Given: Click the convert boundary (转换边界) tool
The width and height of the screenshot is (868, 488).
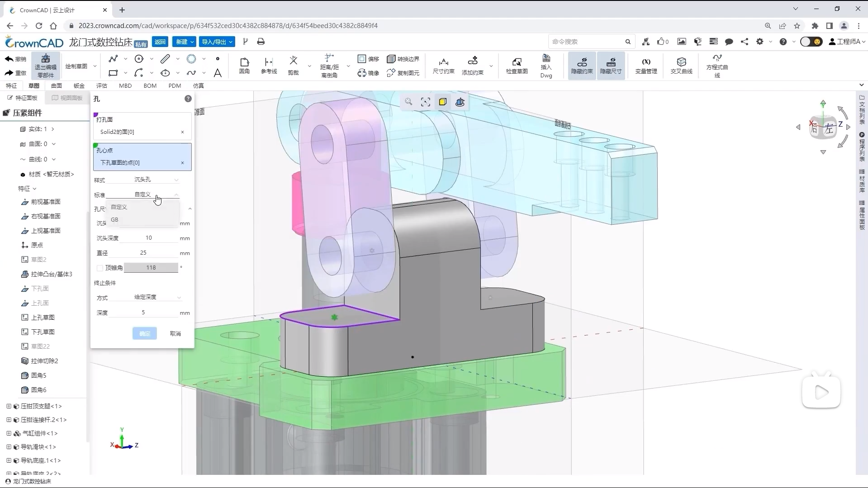Looking at the screenshot, I should click(403, 59).
